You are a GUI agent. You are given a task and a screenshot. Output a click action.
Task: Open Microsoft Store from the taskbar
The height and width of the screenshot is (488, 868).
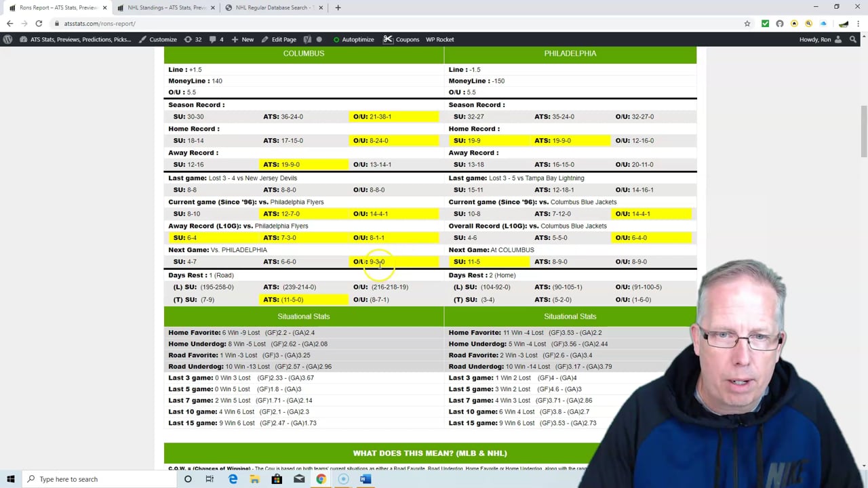click(x=277, y=479)
